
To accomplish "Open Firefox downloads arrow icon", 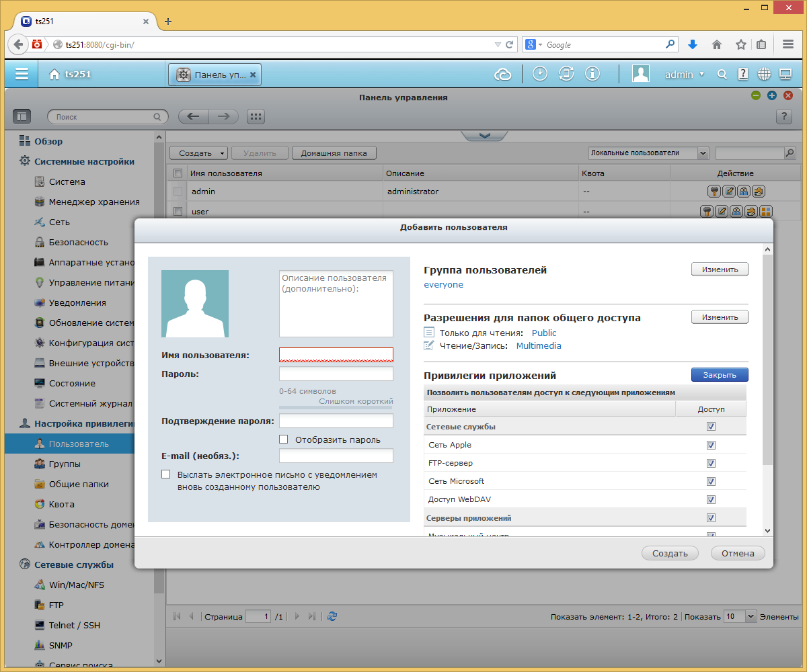I will (693, 44).
